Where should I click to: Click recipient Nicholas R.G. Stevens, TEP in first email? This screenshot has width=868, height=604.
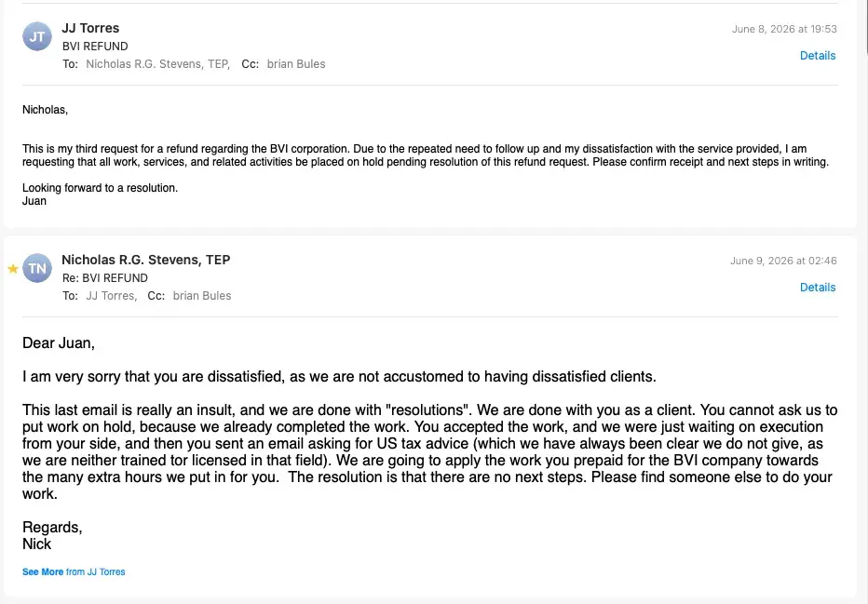pos(157,64)
